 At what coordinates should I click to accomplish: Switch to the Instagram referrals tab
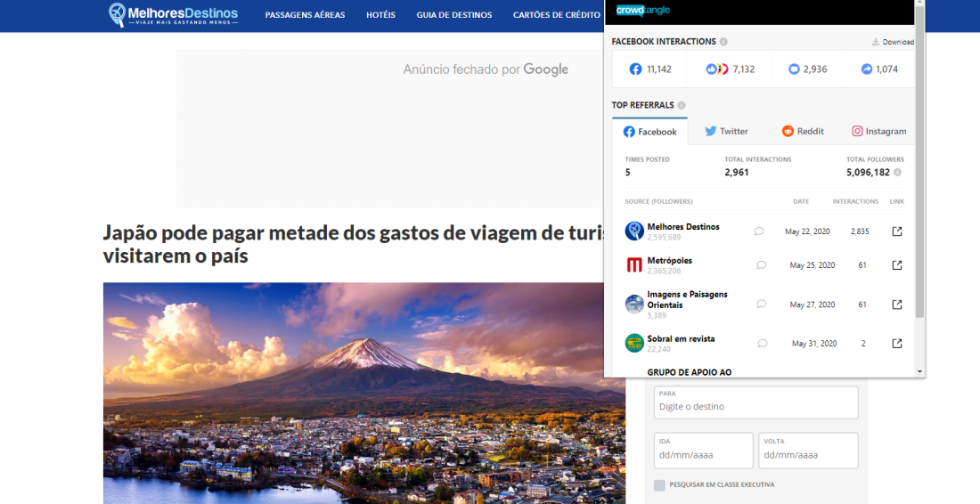tap(878, 131)
